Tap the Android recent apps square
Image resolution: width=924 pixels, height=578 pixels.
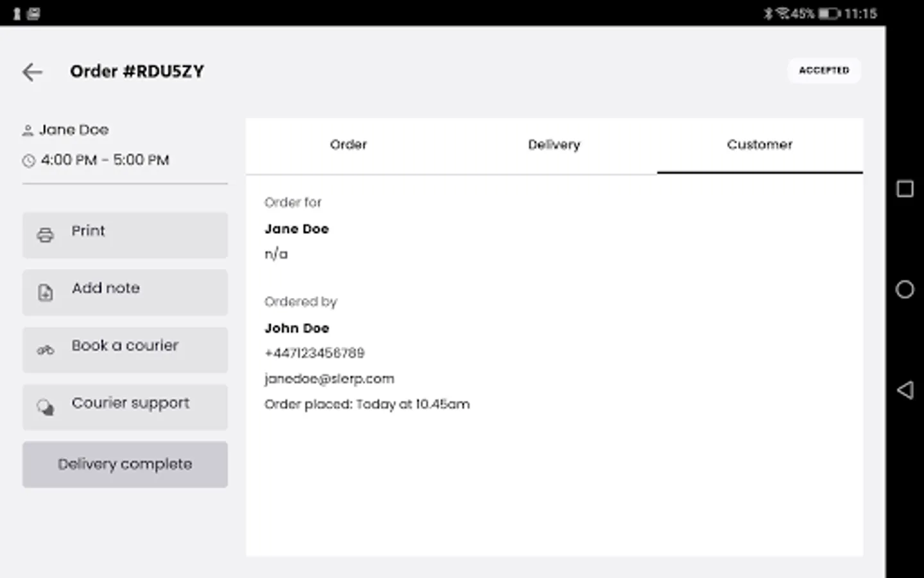pyautogui.click(x=905, y=189)
